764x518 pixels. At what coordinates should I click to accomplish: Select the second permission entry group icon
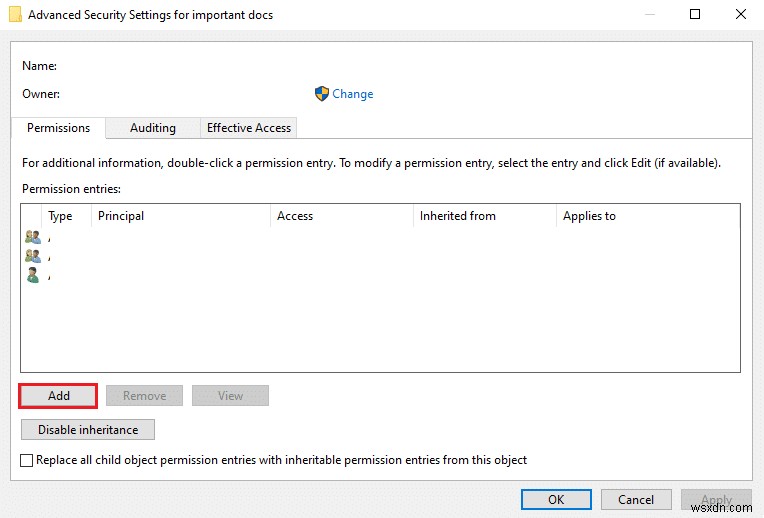(33, 256)
